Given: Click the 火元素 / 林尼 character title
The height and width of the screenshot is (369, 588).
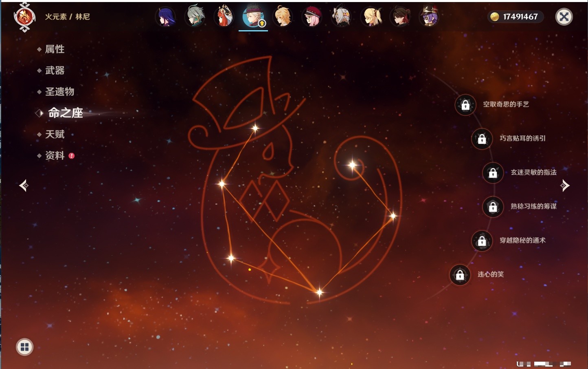Looking at the screenshot, I should pyautogui.click(x=67, y=17).
